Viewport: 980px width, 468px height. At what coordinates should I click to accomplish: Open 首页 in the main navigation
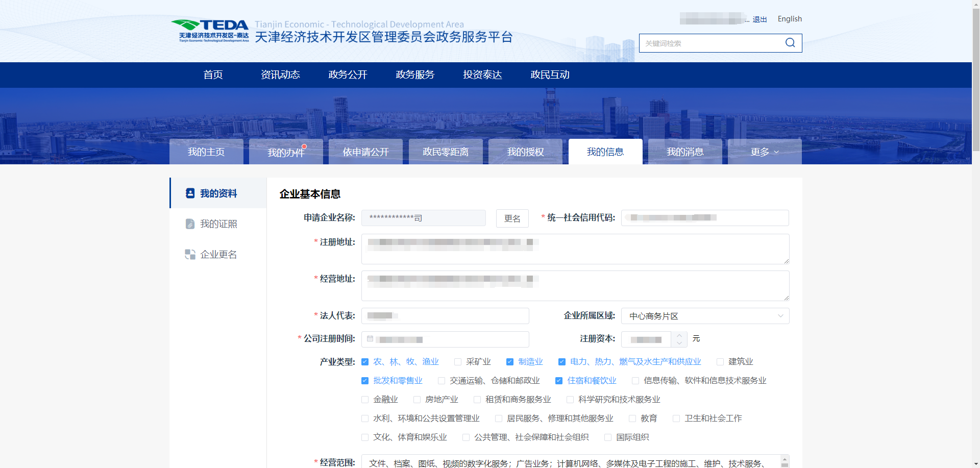pos(213,75)
